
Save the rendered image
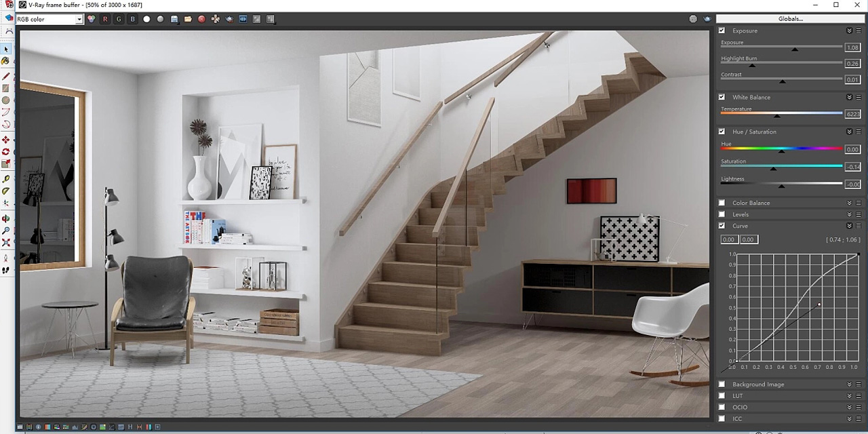click(174, 18)
